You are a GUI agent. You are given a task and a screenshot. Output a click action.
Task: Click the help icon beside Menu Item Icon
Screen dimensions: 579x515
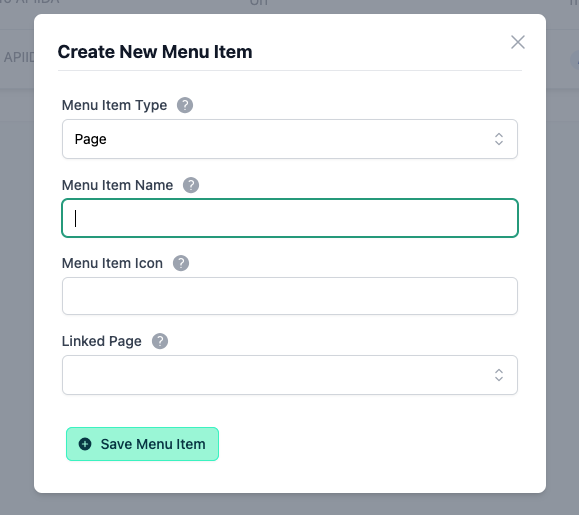[181, 263]
